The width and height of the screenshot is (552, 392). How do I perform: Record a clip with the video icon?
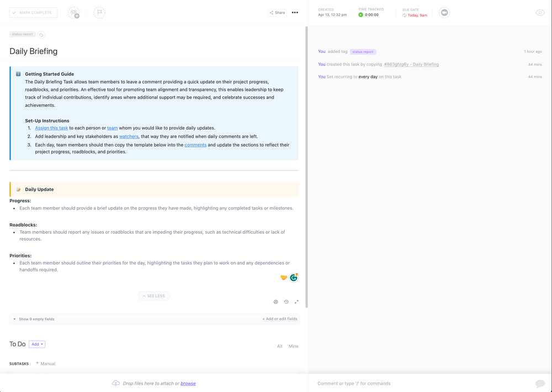tap(444, 12)
